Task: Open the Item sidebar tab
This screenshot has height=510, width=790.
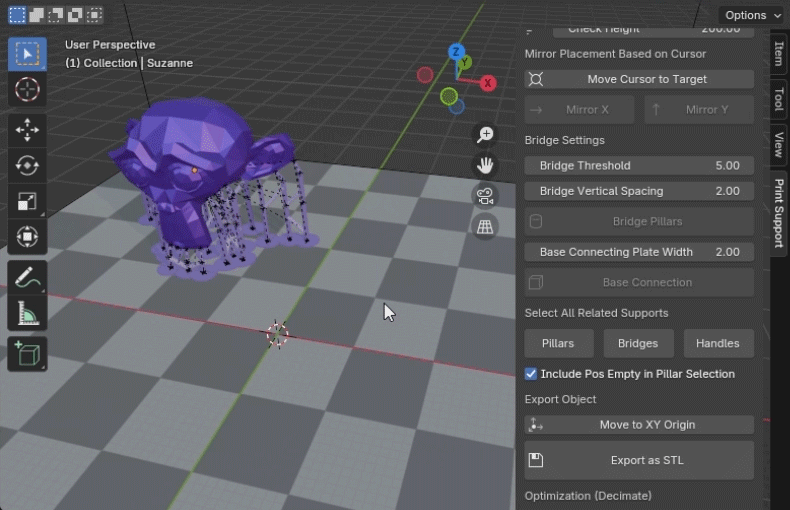Action: click(x=779, y=53)
